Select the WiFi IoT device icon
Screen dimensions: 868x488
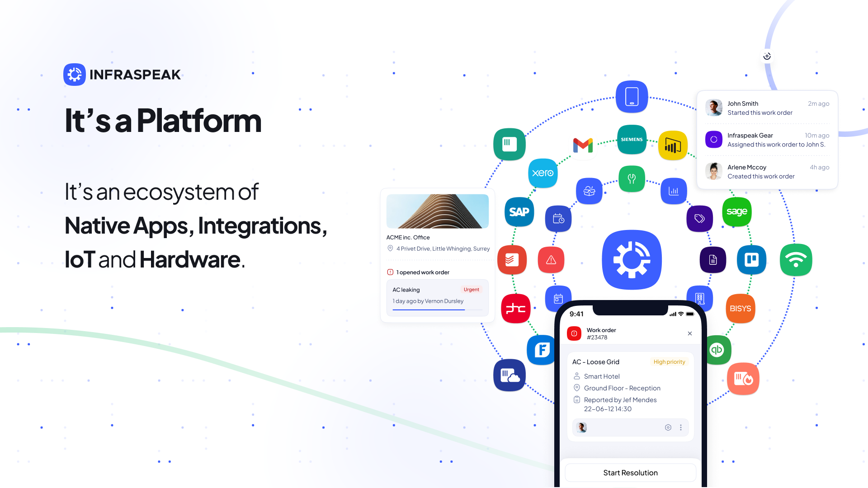point(795,258)
